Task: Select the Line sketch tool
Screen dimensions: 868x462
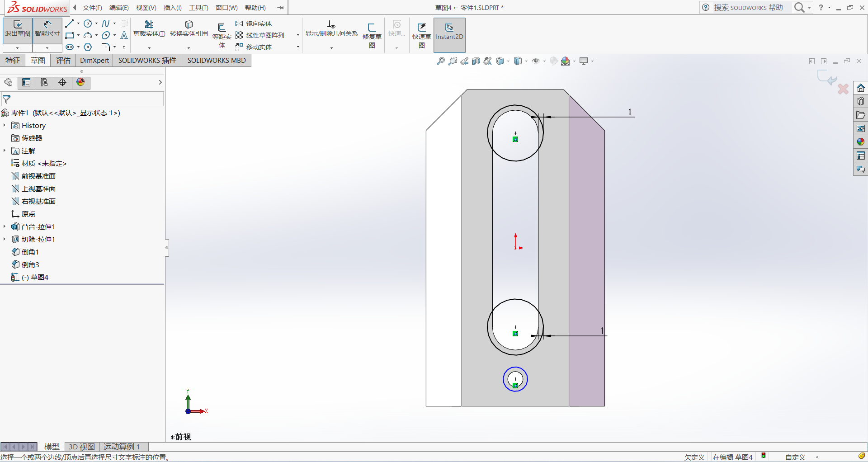Action: point(69,24)
